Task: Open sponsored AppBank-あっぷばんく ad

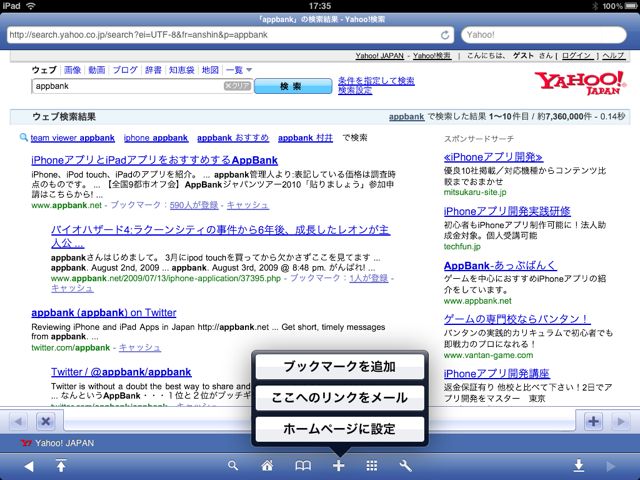Action: pos(500,266)
